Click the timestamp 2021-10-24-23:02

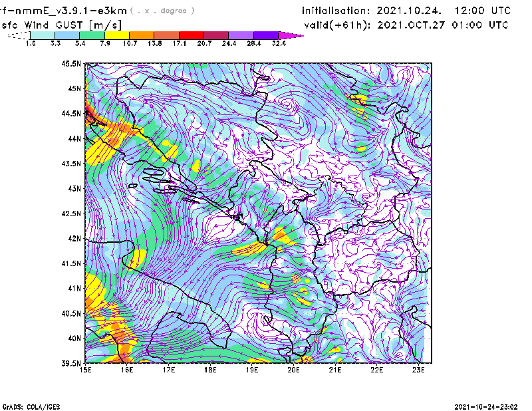pyautogui.click(x=486, y=407)
